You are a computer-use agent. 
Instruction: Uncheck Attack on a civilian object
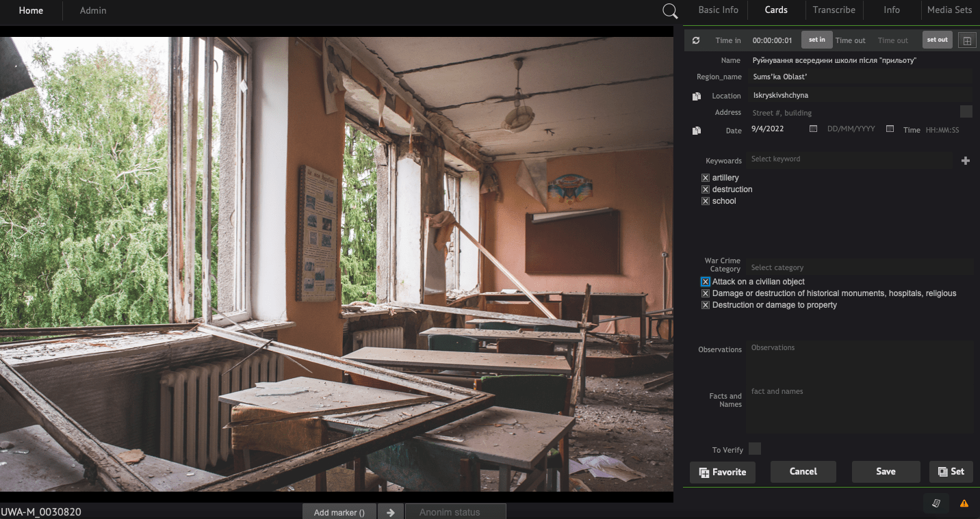pyautogui.click(x=706, y=282)
